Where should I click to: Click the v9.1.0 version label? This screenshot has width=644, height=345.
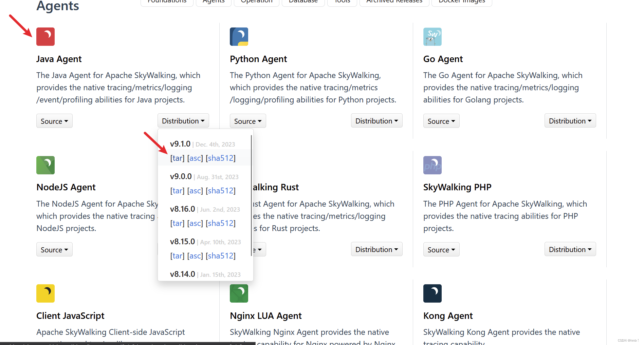tap(180, 144)
